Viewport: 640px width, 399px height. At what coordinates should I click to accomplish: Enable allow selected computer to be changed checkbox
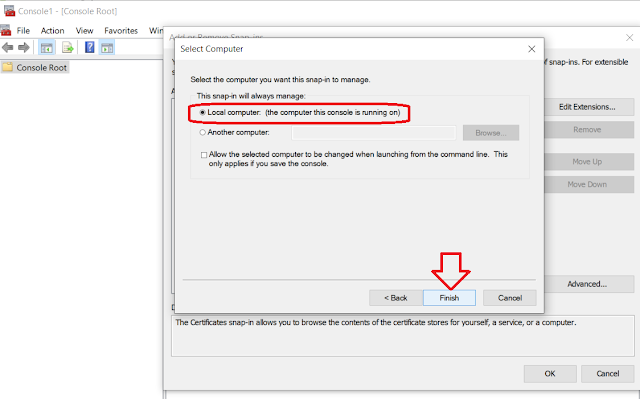[204, 155]
